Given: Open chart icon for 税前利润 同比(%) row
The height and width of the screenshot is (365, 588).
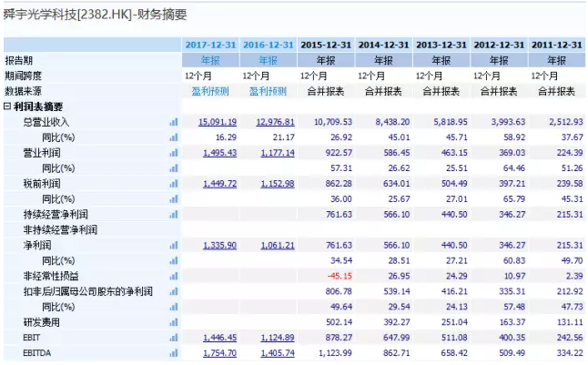Looking at the screenshot, I should click(x=174, y=199).
